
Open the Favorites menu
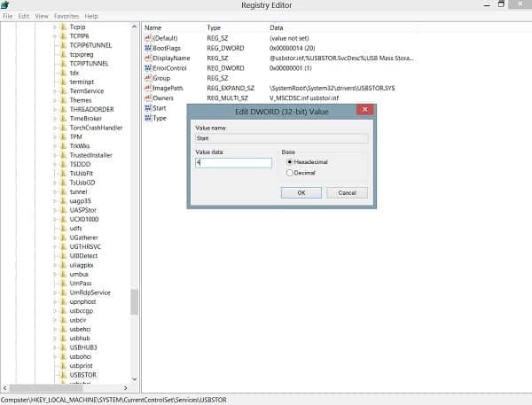tap(66, 16)
